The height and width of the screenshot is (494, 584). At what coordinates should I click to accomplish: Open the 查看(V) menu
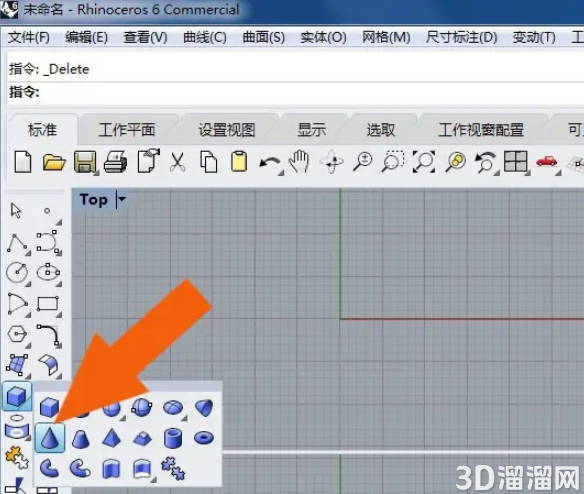pyautogui.click(x=145, y=37)
